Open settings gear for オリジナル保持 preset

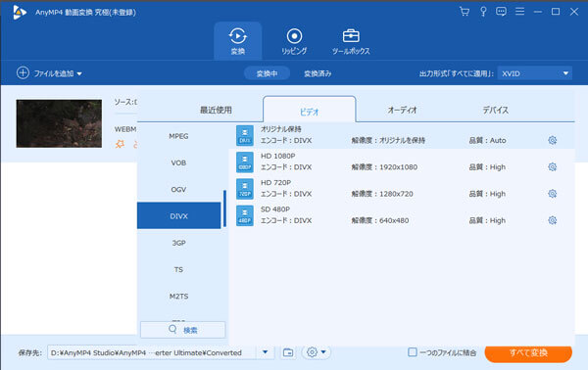pos(552,140)
